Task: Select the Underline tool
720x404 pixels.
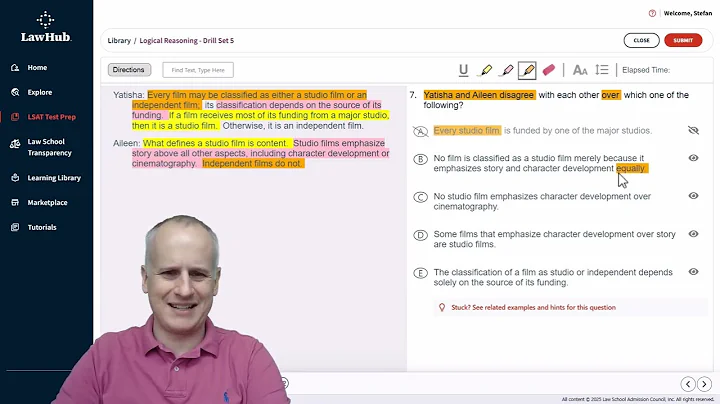Action: tap(463, 70)
